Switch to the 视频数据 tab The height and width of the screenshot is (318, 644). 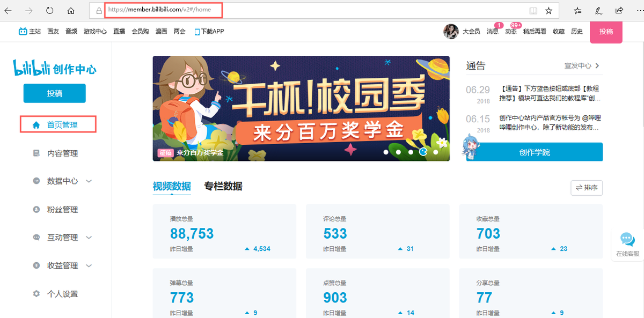click(172, 186)
